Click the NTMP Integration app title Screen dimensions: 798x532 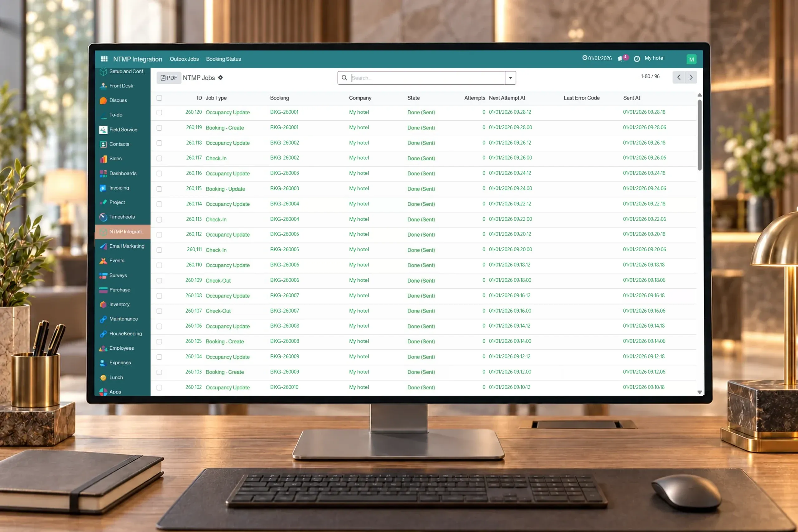(138, 59)
